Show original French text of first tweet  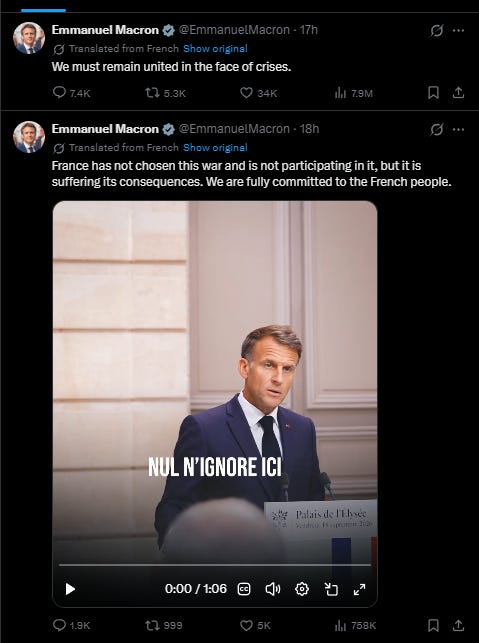point(215,48)
